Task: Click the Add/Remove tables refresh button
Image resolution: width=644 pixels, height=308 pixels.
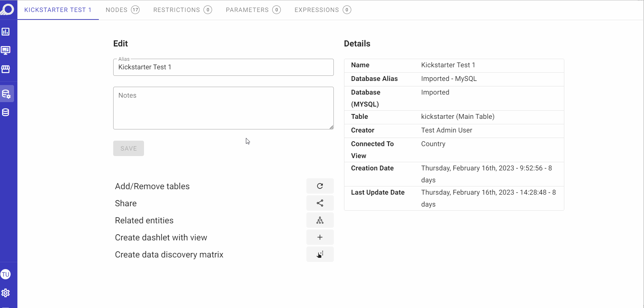Action: (x=320, y=186)
